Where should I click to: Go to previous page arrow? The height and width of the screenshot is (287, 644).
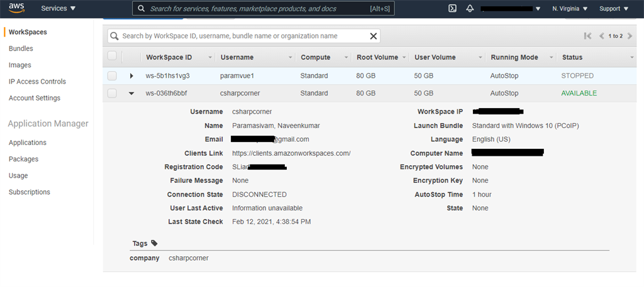[x=602, y=36]
